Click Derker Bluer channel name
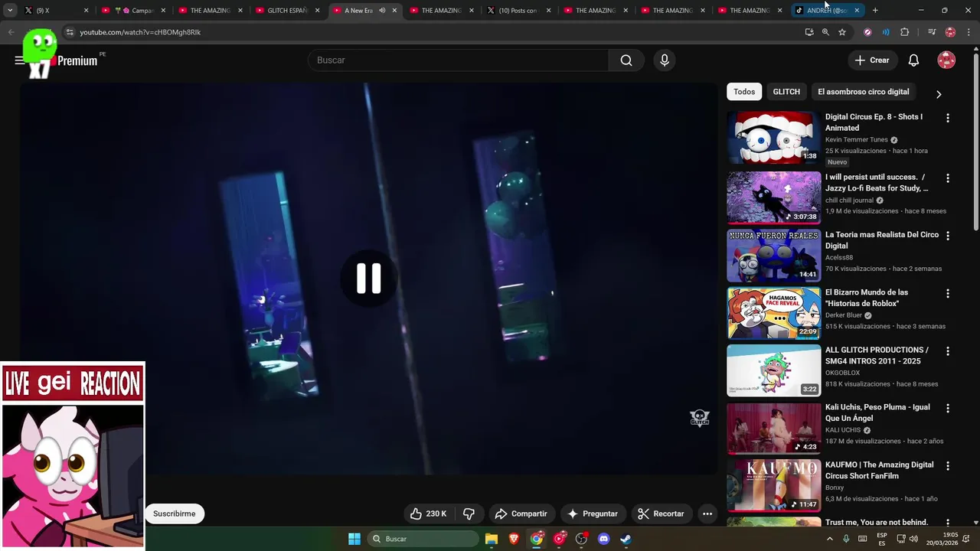This screenshot has height=551, width=980. [844, 315]
